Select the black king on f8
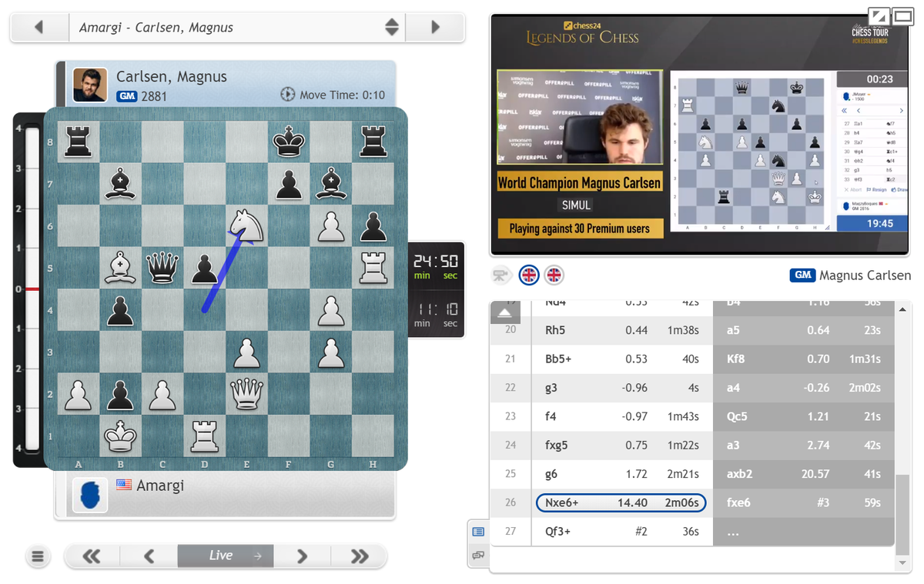 287,142
